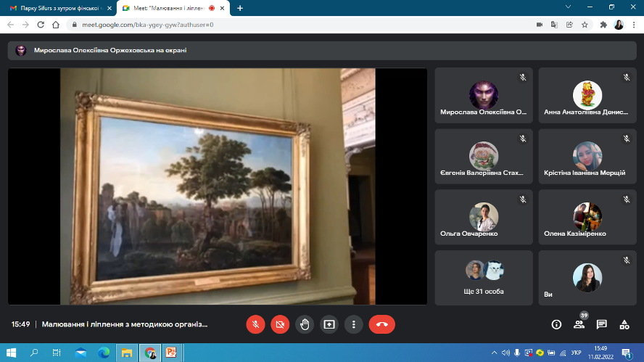Reload the current page
Screen dimensions: 644x362
(x=41, y=25)
